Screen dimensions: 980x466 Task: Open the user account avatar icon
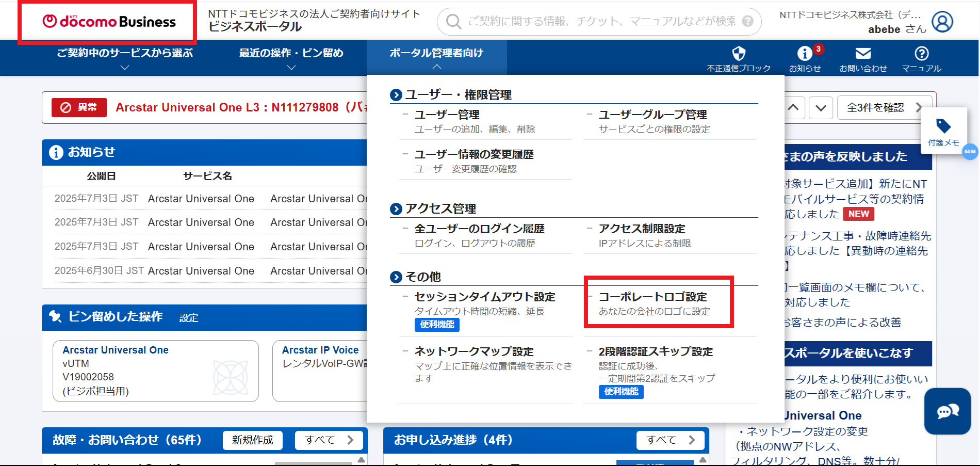(942, 22)
